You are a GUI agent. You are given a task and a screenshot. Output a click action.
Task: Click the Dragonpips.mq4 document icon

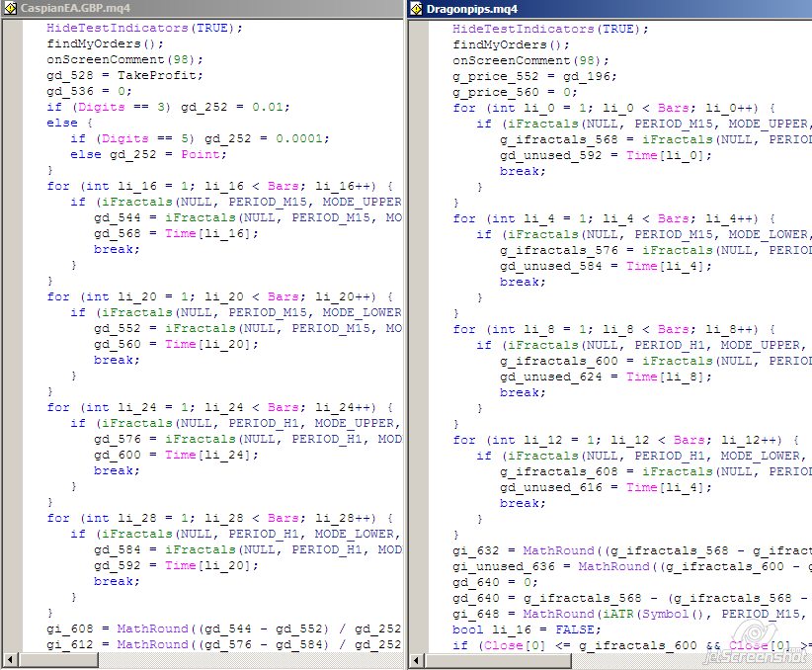click(416, 9)
